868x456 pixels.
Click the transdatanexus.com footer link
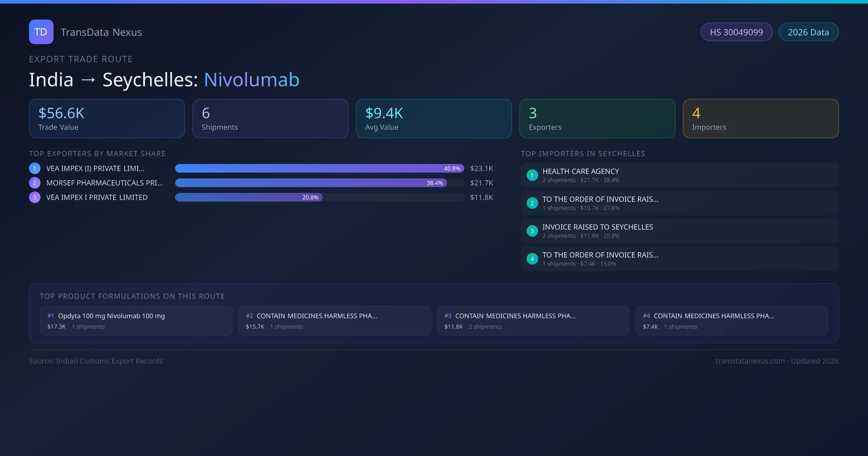click(750, 361)
